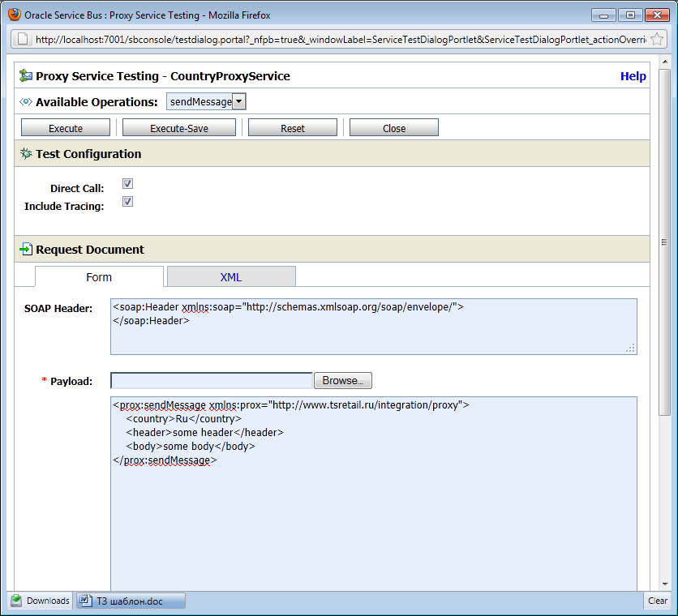Click the vertical scrollbar thumb
Image resolution: width=678 pixels, height=616 pixels.
click(x=664, y=242)
